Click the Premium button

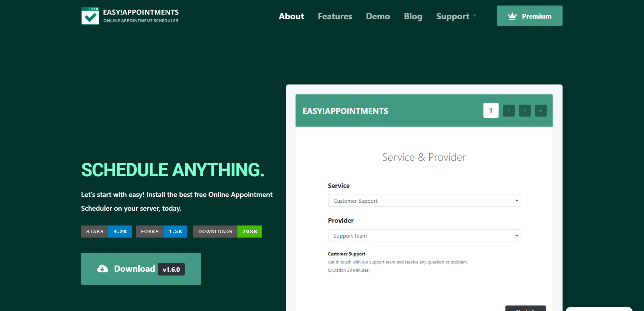coord(529,16)
